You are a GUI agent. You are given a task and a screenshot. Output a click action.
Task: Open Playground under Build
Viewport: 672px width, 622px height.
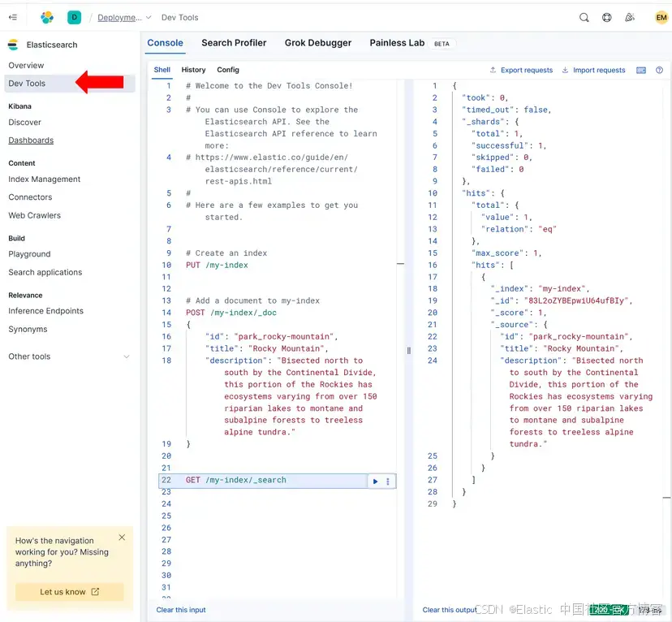tap(29, 254)
